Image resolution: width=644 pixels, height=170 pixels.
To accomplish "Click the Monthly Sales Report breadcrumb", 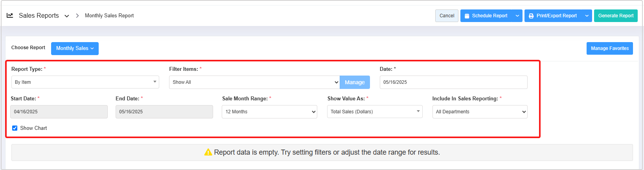I will 109,16.
